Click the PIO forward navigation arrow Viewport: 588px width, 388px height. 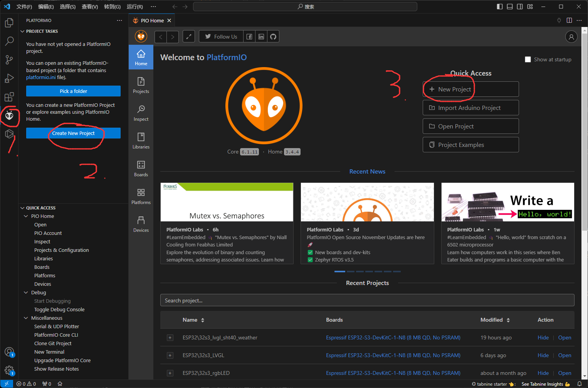(173, 37)
